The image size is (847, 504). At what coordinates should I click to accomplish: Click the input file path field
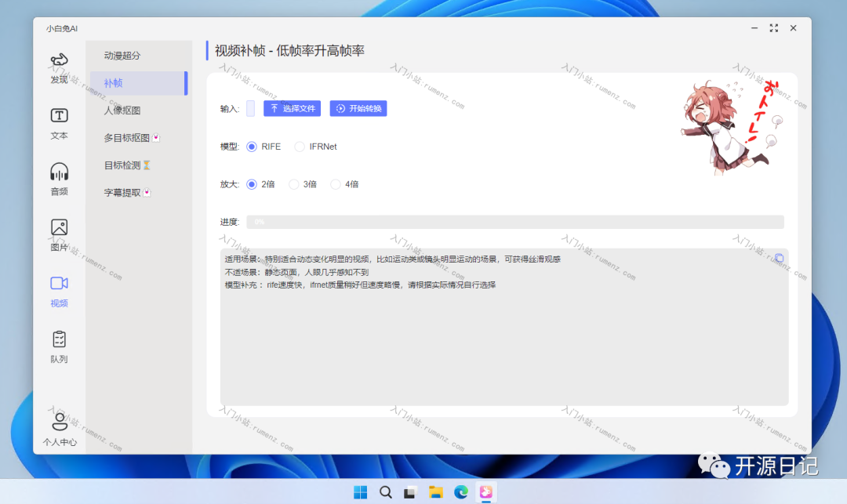(251, 108)
